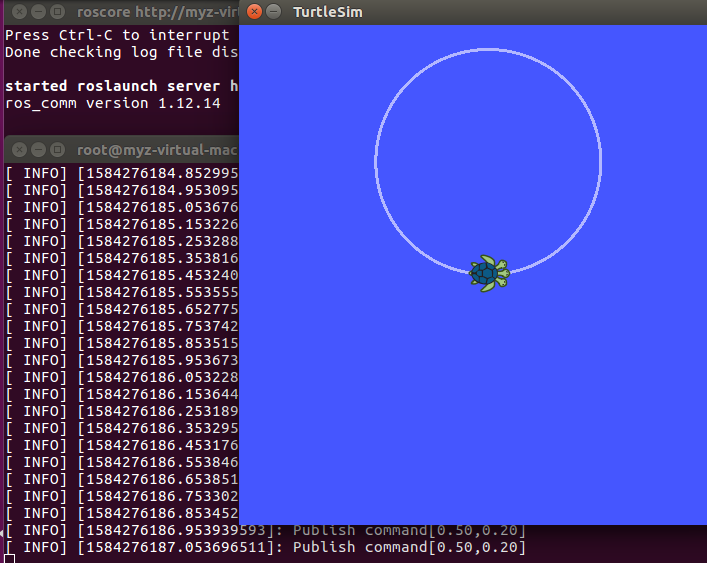Minimize the roscore terminal window
The width and height of the screenshot is (707, 563).
pos(38,12)
